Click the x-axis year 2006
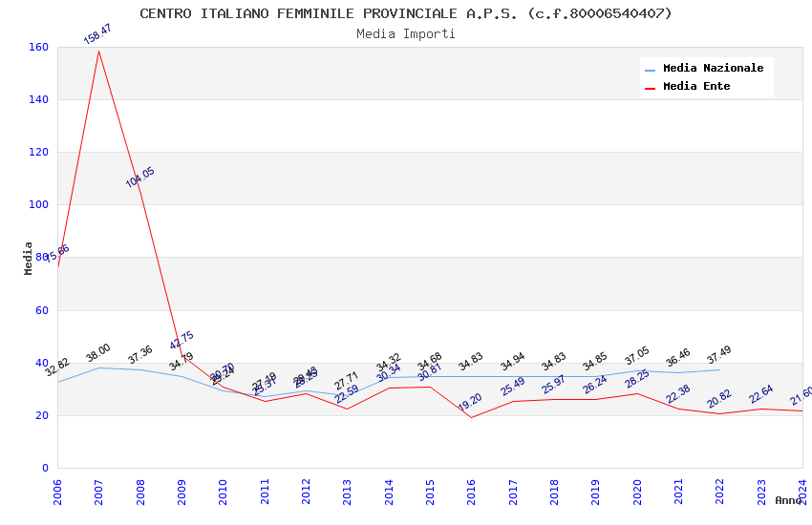This screenshot has height=525, width=812. click(x=57, y=492)
